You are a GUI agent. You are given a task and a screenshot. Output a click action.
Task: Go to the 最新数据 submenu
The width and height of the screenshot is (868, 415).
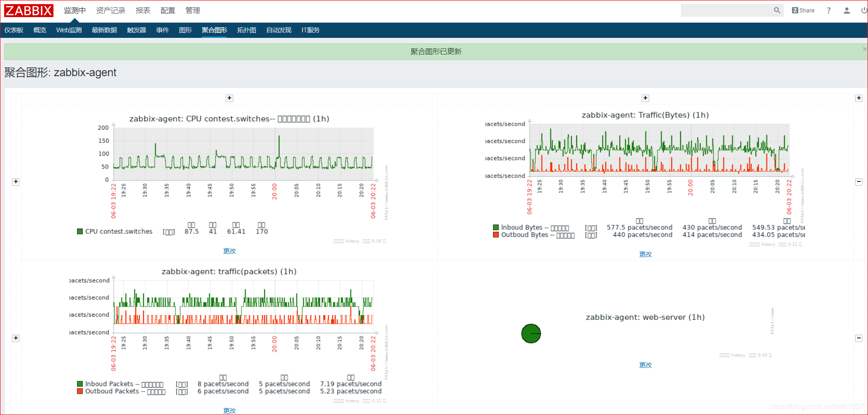(x=104, y=30)
